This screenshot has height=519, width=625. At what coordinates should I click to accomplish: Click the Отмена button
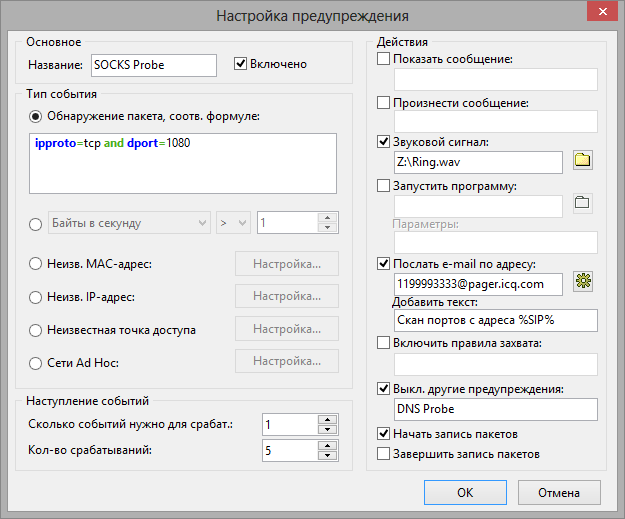(x=559, y=493)
